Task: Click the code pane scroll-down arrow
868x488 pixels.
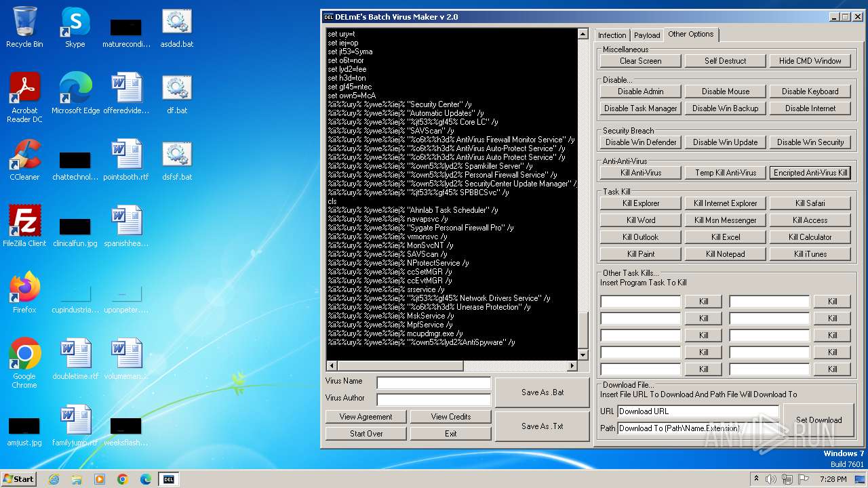Action: pyautogui.click(x=583, y=355)
